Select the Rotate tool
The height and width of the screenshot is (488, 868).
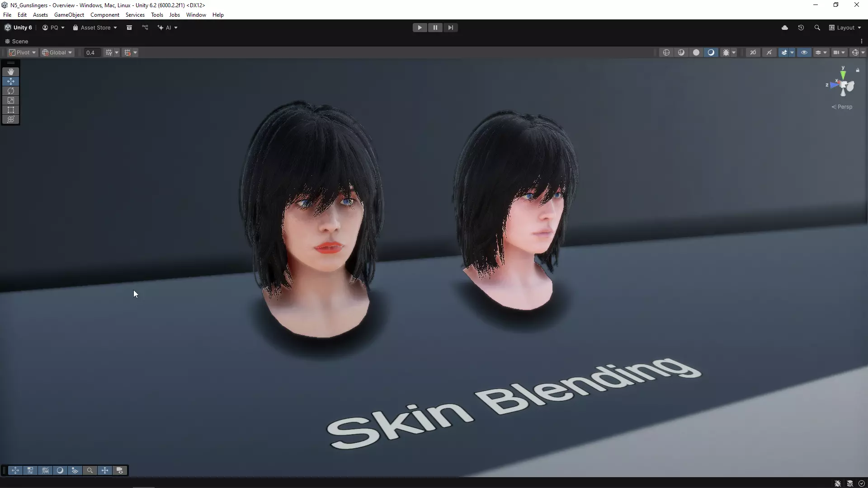11,91
